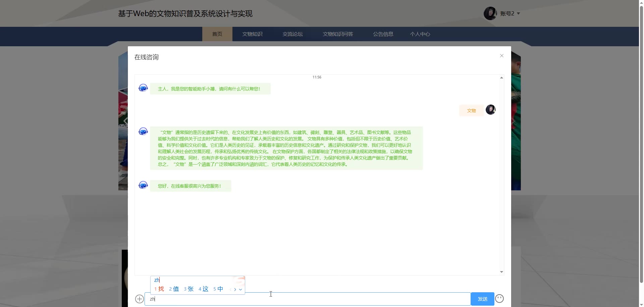Click robot avatar beside 在线客服 message

pos(143,185)
